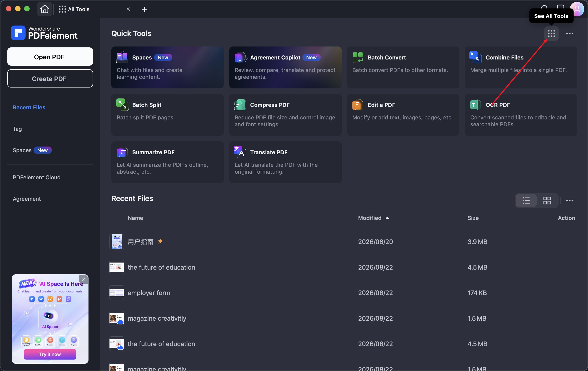
Task: Open the Summarize PDF tool icon
Action: pyautogui.click(x=122, y=152)
